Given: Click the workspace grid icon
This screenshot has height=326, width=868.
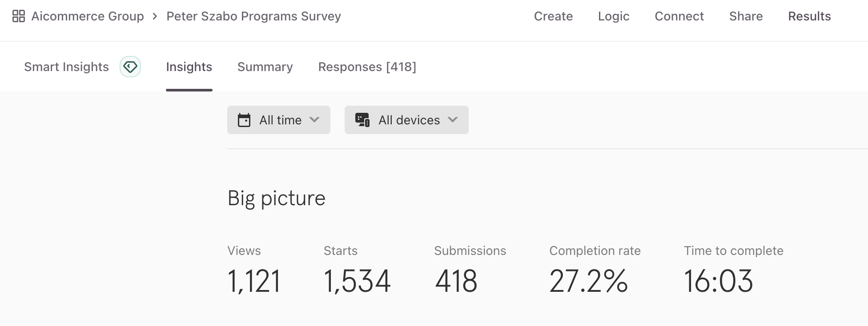Looking at the screenshot, I should point(19,16).
